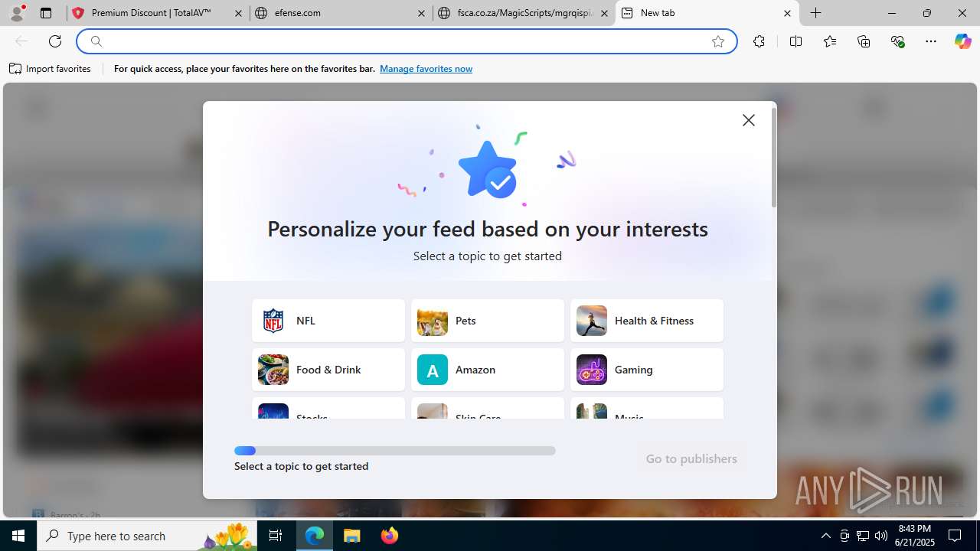Open the network status icon

pos(863,536)
